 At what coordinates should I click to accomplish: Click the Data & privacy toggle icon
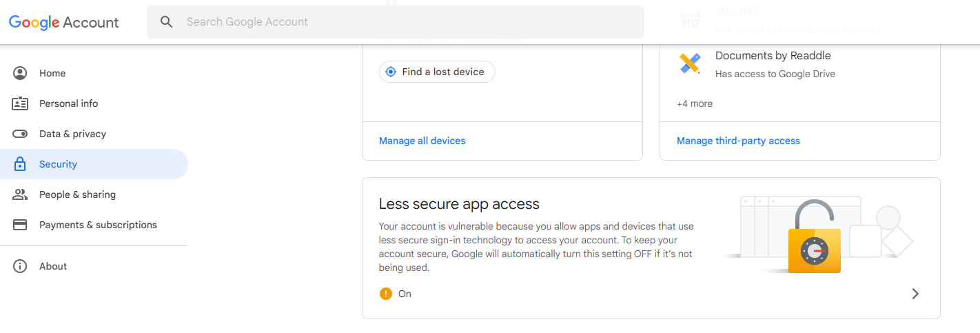(20, 134)
